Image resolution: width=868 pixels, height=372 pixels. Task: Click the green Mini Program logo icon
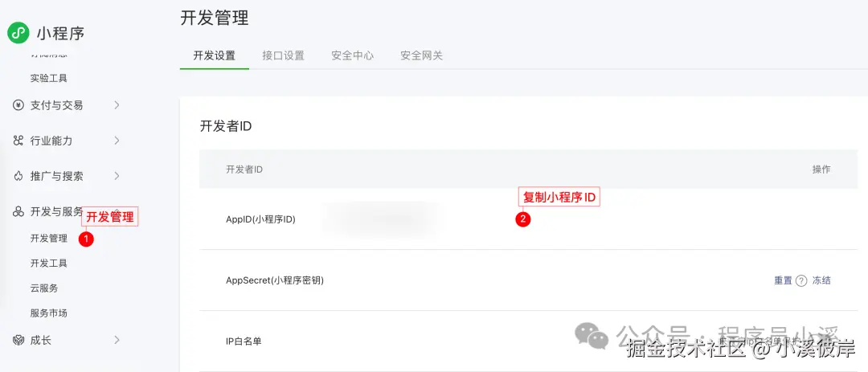click(18, 33)
